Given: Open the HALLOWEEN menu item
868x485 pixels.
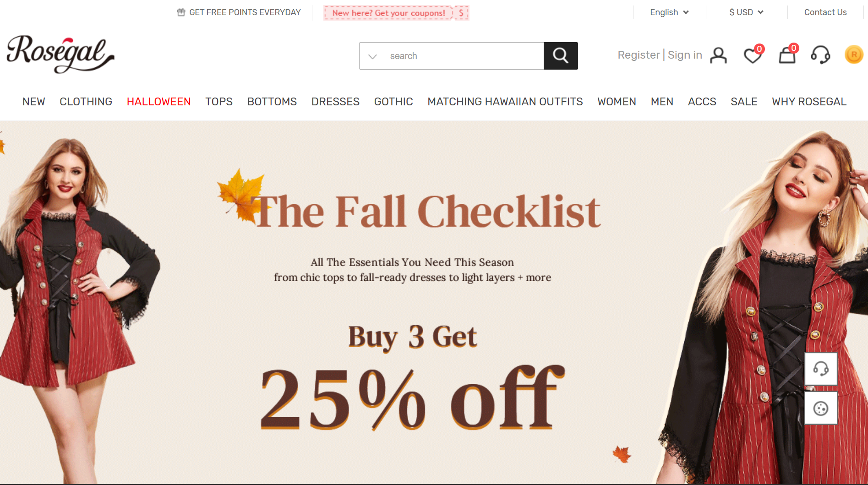Looking at the screenshot, I should pos(159,102).
